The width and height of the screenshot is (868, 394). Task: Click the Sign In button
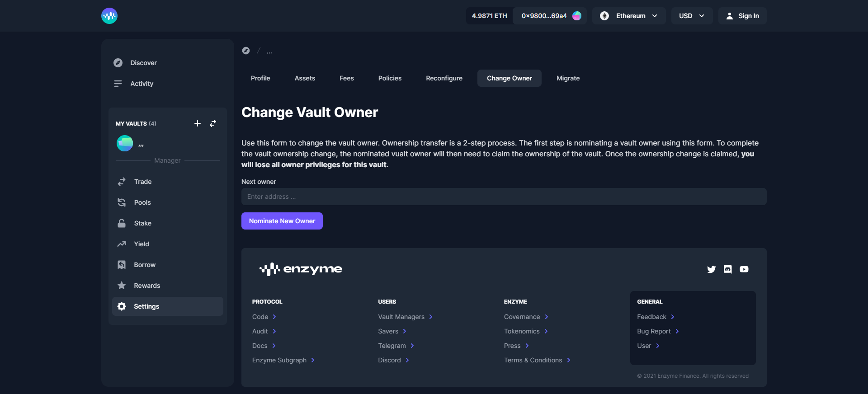(x=742, y=16)
